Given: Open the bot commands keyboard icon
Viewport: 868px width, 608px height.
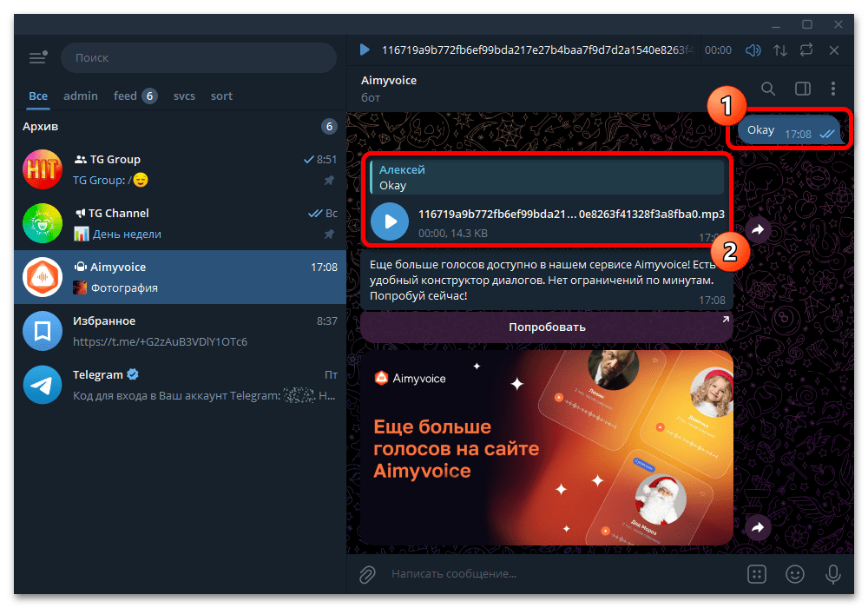Looking at the screenshot, I should pyautogui.click(x=757, y=574).
